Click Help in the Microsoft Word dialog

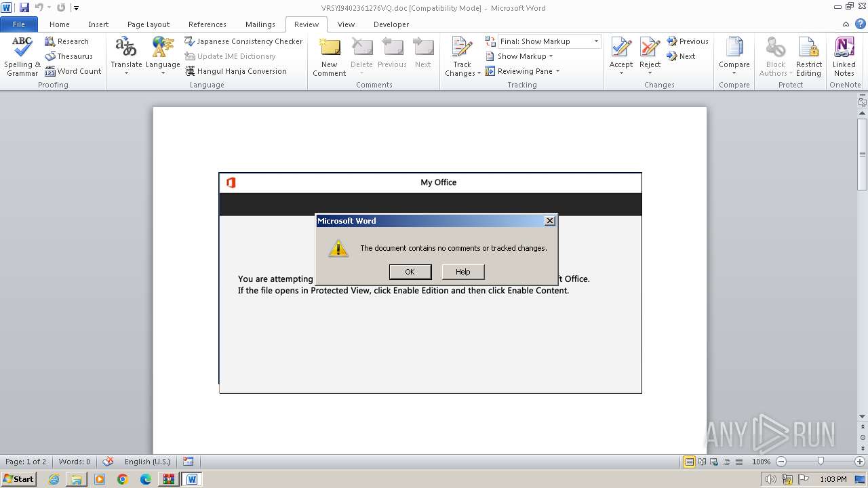(463, 272)
